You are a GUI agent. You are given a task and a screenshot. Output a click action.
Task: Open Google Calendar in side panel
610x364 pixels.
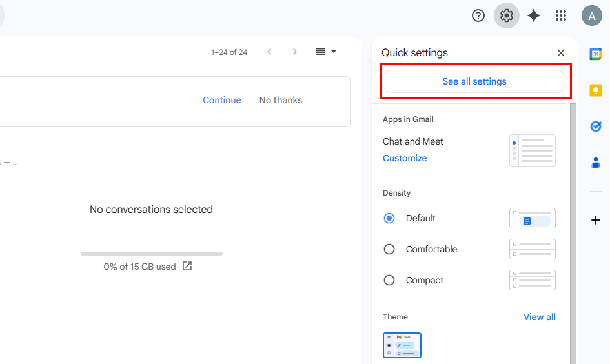(596, 54)
